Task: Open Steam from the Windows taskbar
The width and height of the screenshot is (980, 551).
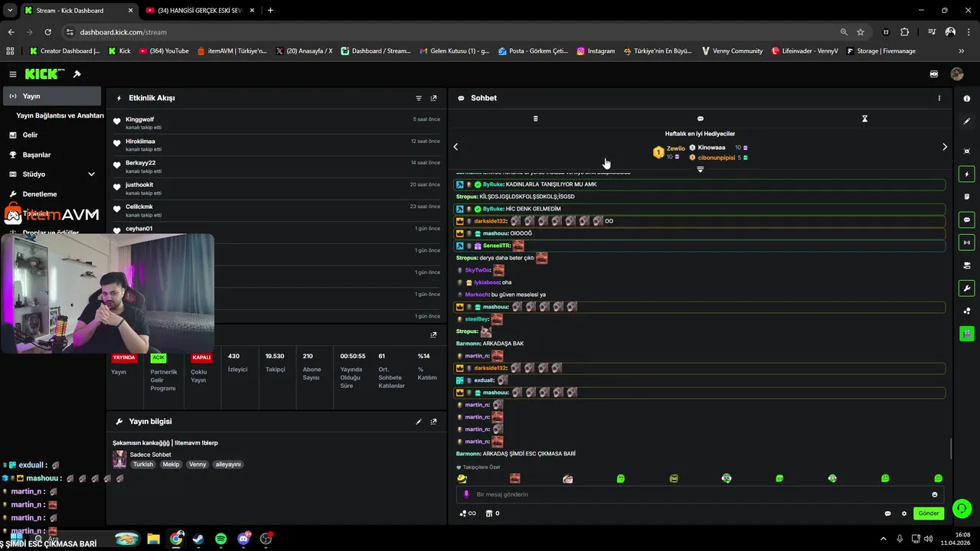Action: click(x=198, y=539)
